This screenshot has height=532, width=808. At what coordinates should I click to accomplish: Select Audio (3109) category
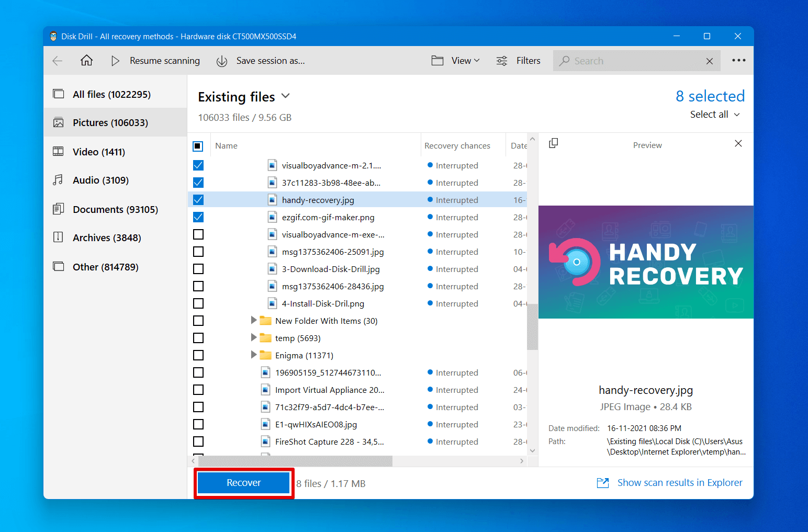(x=115, y=180)
